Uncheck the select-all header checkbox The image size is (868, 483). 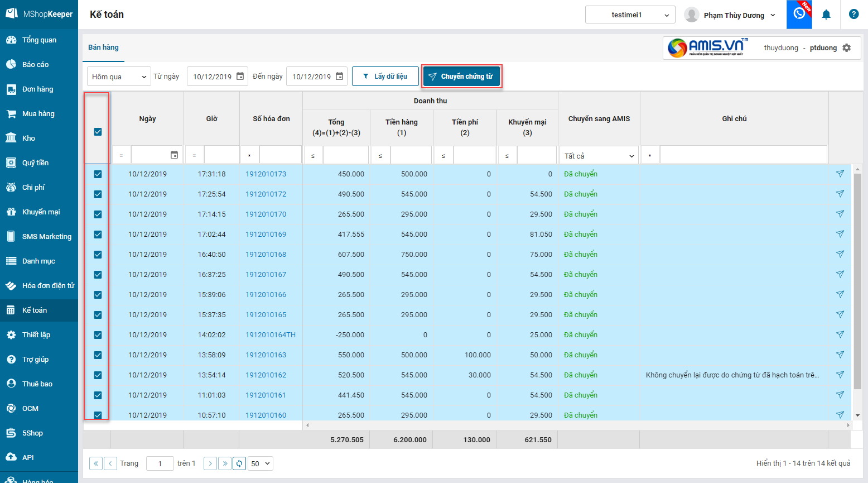pyautogui.click(x=98, y=132)
